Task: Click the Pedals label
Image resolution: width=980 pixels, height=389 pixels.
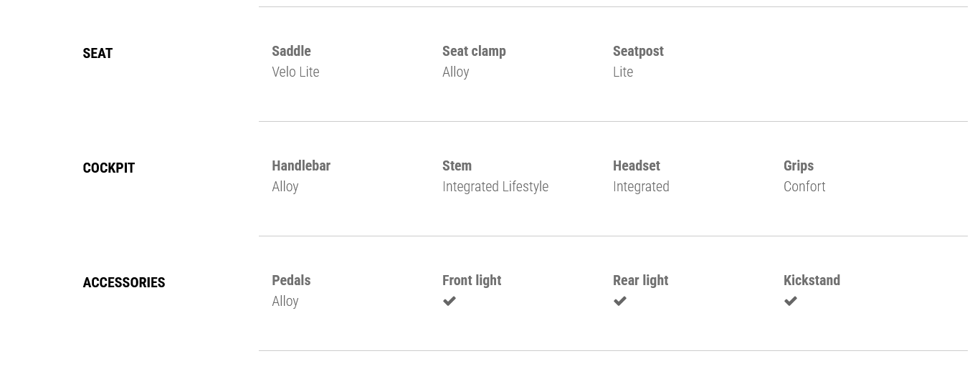Action: click(291, 281)
